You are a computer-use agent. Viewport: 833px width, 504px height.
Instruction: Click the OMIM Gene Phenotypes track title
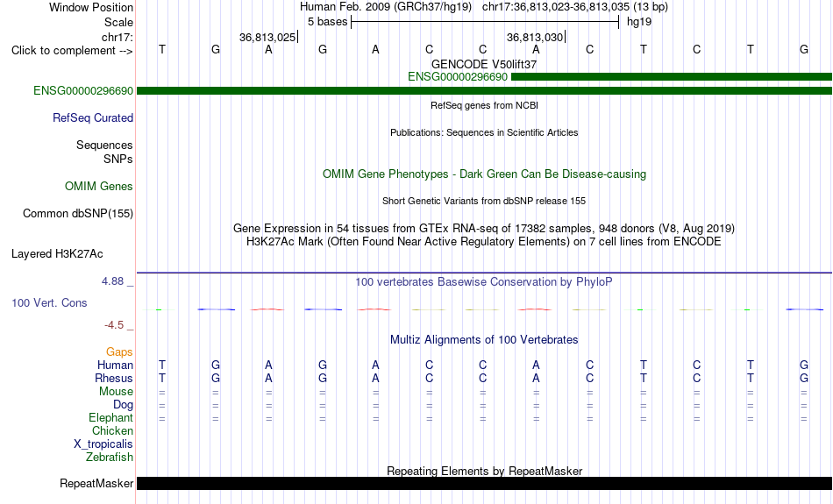[485, 174]
